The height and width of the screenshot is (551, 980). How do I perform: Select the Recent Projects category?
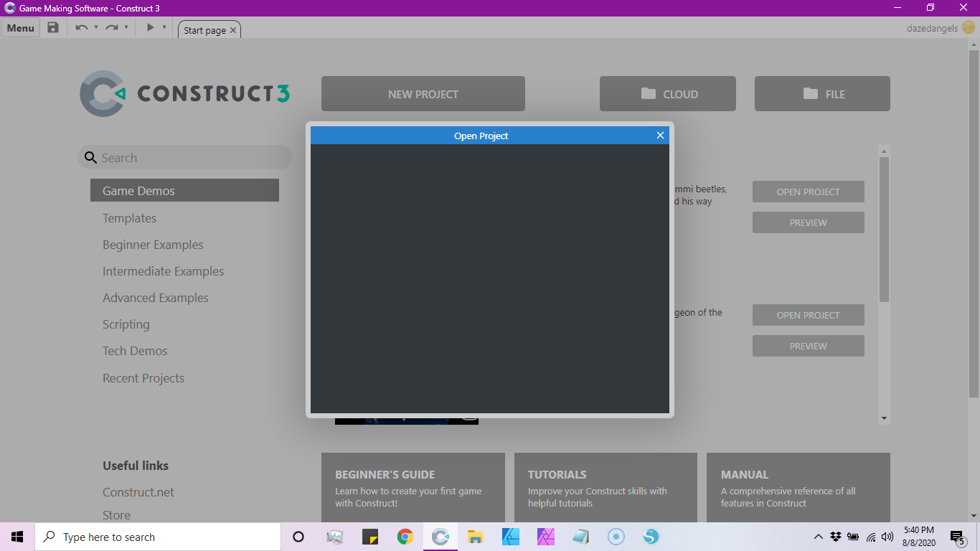tap(143, 378)
